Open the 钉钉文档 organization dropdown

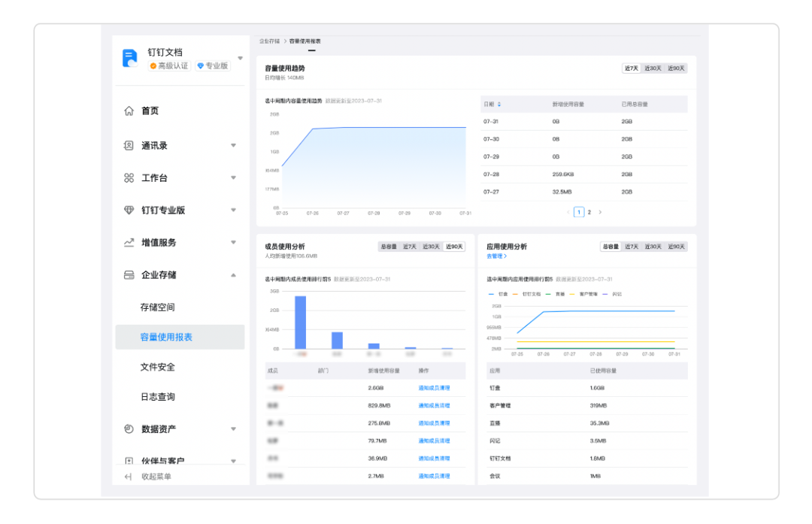(241, 58)
